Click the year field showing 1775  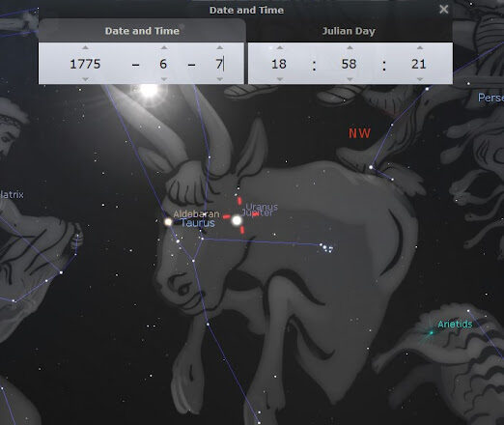point(85,64)
